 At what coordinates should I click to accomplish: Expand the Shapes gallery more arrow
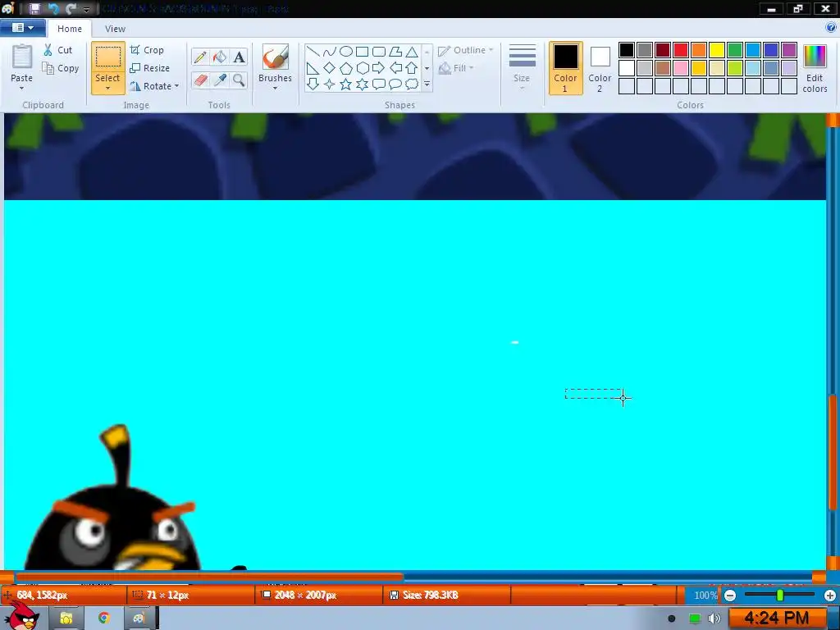coord(427,84)
